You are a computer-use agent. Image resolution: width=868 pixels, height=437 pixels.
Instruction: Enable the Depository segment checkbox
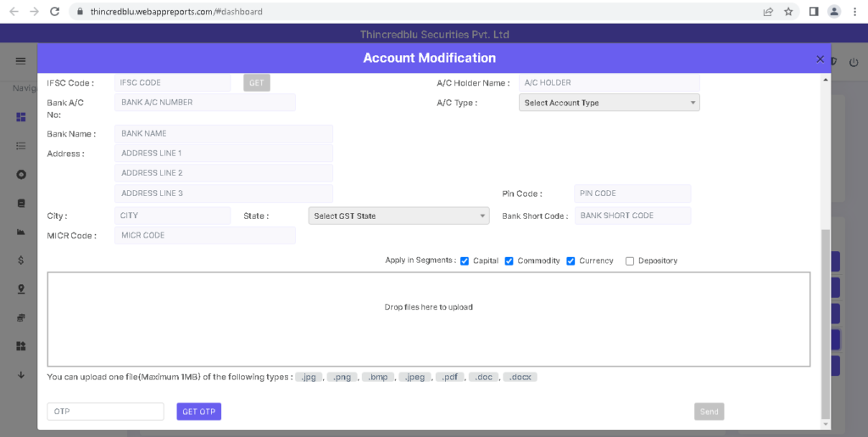click(630, 261)
